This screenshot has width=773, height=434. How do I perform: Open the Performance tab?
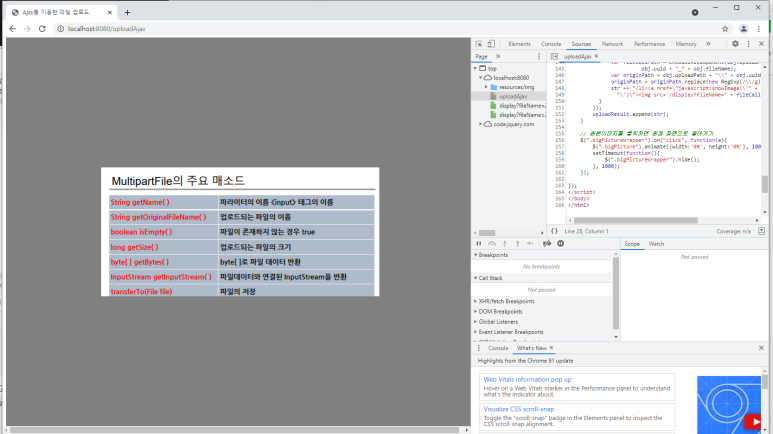pos(649,44)
